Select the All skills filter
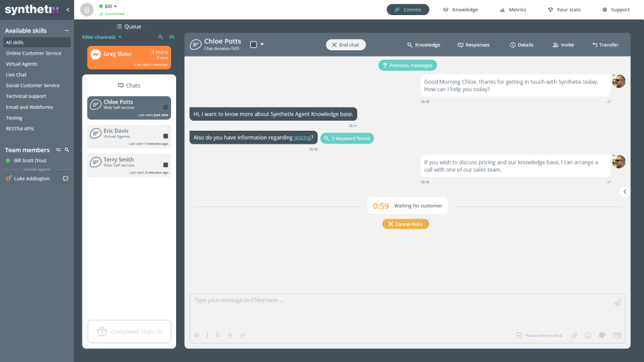644x362 pixels. click(x=37, y=42)
